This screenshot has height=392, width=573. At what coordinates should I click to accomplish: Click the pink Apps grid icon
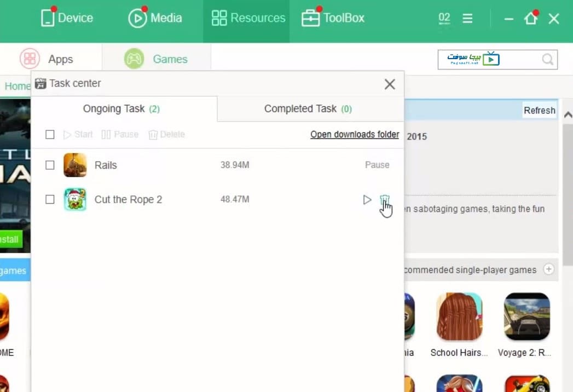click(30, 59)
